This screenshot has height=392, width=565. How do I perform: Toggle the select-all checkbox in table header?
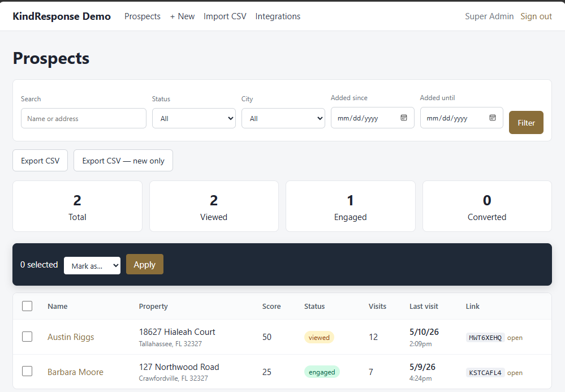click(x=27, y=306)
